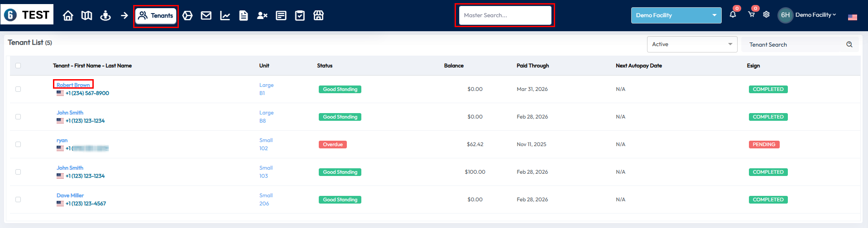868x228 pixels.
Task: Click the user-remove icon in navbar
Action: 262,16
